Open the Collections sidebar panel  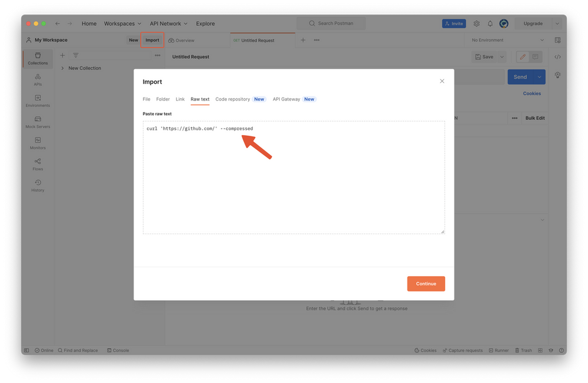38,58
